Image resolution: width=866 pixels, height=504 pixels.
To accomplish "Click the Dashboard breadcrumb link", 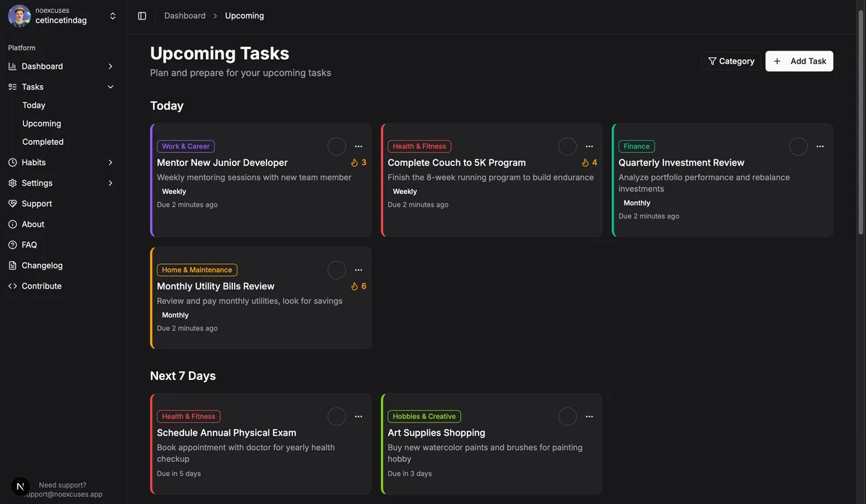I will tap(185, 16).
